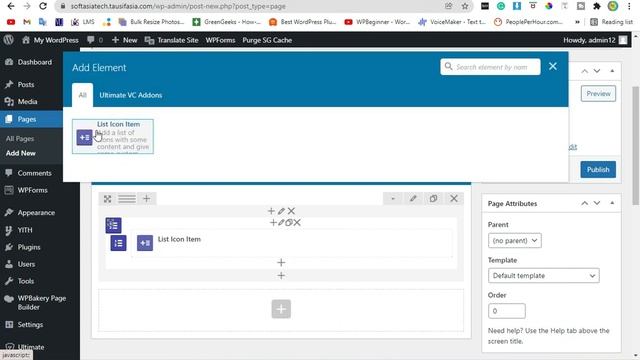The height and width of the screenshot is (360, 640).
Task: Collapse the Publish panel toggle
Action: pyautogui.click(x=612, y=71)
